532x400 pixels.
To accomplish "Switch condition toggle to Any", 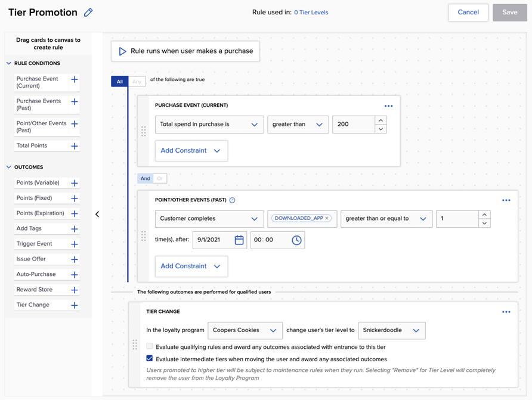I will (137, 82).
